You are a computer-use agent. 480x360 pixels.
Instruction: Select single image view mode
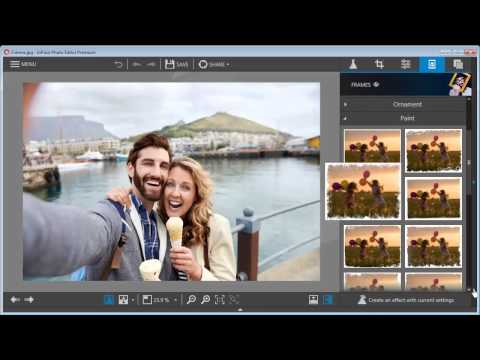(109, 300)
